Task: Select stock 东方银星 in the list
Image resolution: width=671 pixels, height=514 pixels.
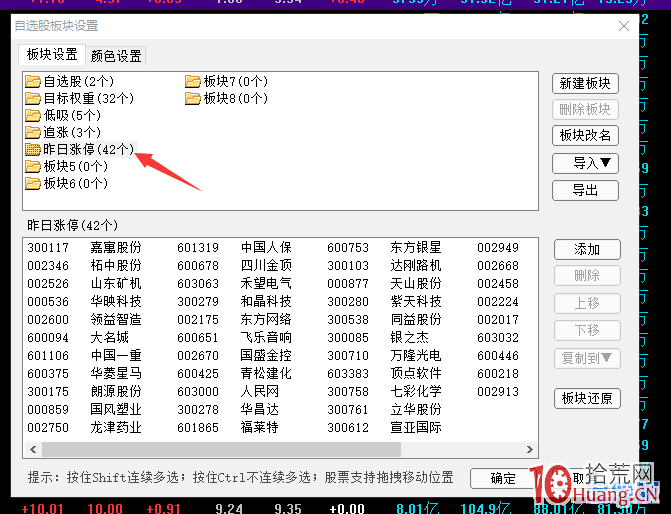Action: [x=416, y=247]
